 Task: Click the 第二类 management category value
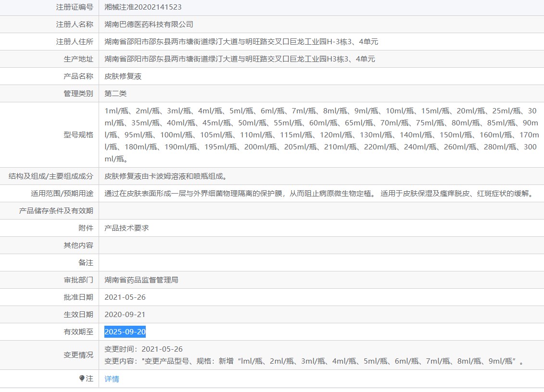pos(115,94)
